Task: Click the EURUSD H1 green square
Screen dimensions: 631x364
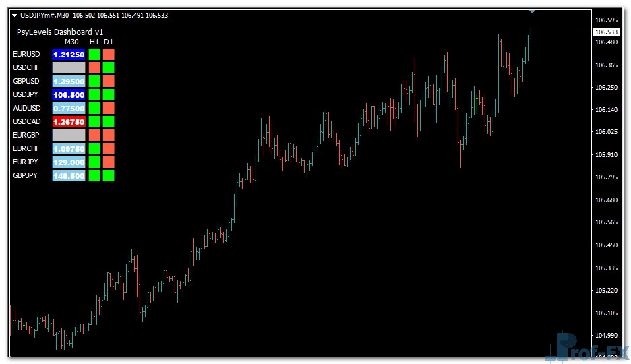Action: pyautogui.click(x=94, y=54)
